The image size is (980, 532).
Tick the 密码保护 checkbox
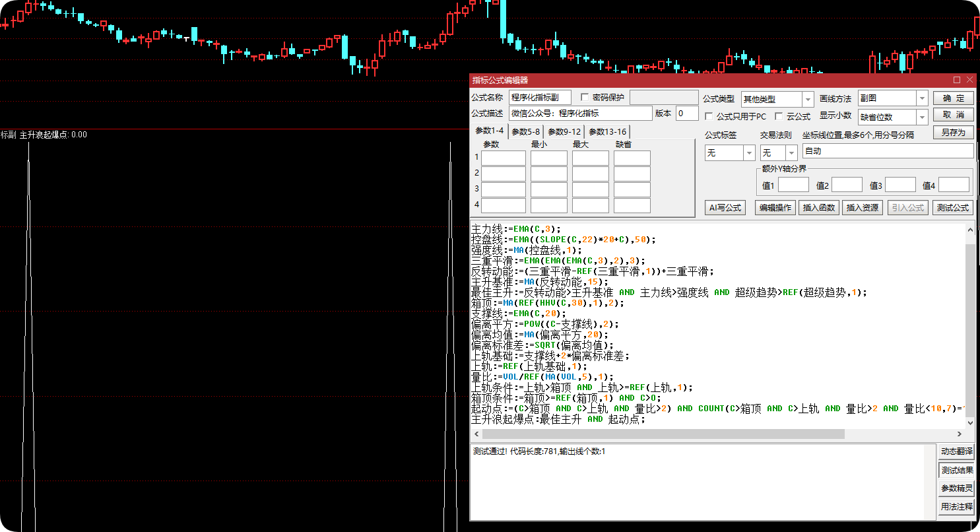pyautogui.click(x=585, y=98)
